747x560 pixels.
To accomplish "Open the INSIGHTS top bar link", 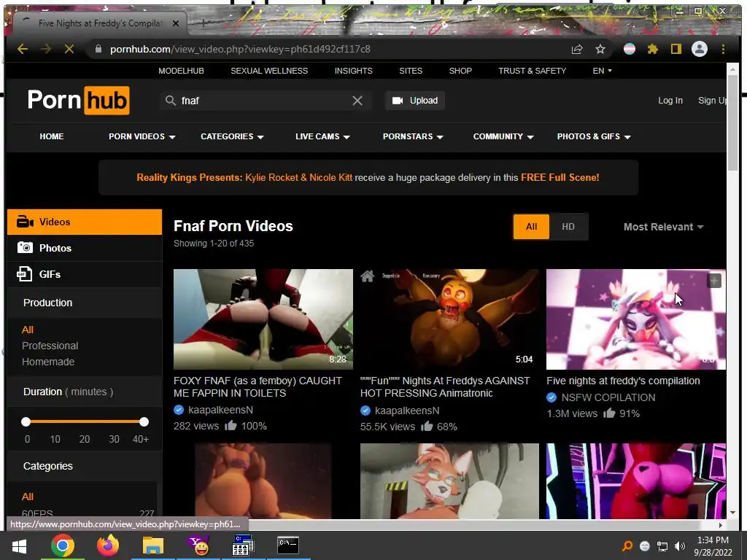I will [x=354, y=71].
